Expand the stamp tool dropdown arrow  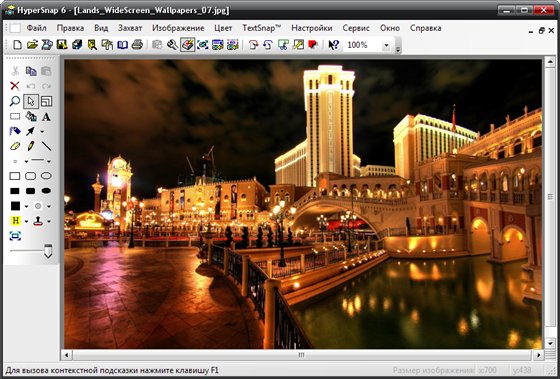[49, 221]
